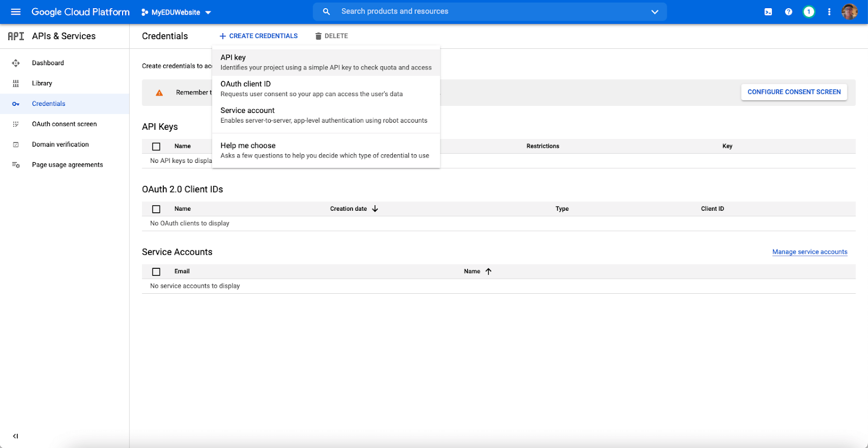The image size is (868, 448).
Task: Collapse the sidebar navigation panel
Action: 15,436
